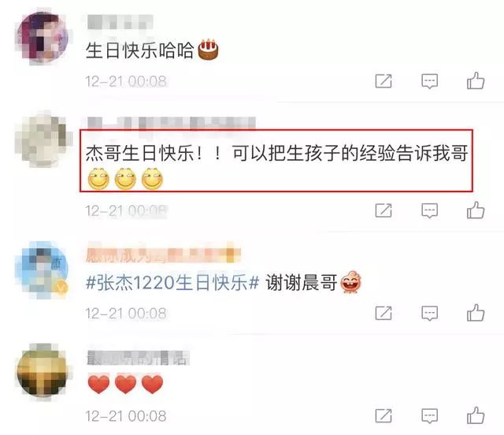Repost the three hearts comment

[x=384, y=416]
